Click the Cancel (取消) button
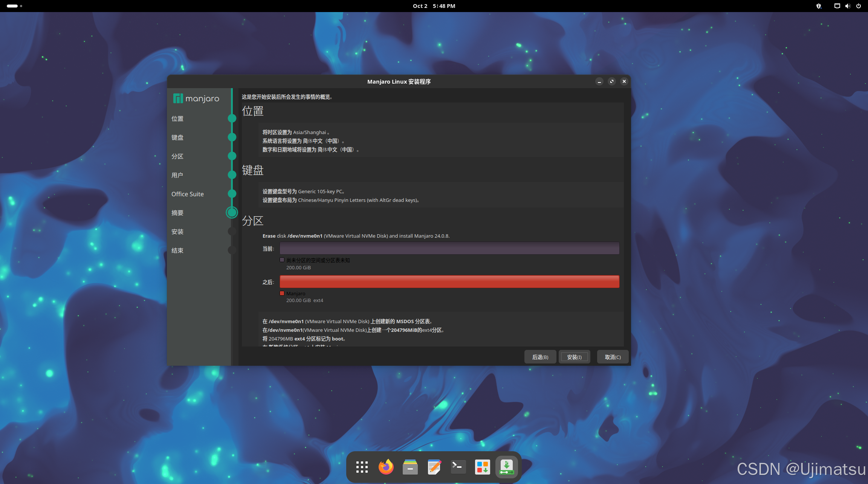868x484 pixels. 613,357
